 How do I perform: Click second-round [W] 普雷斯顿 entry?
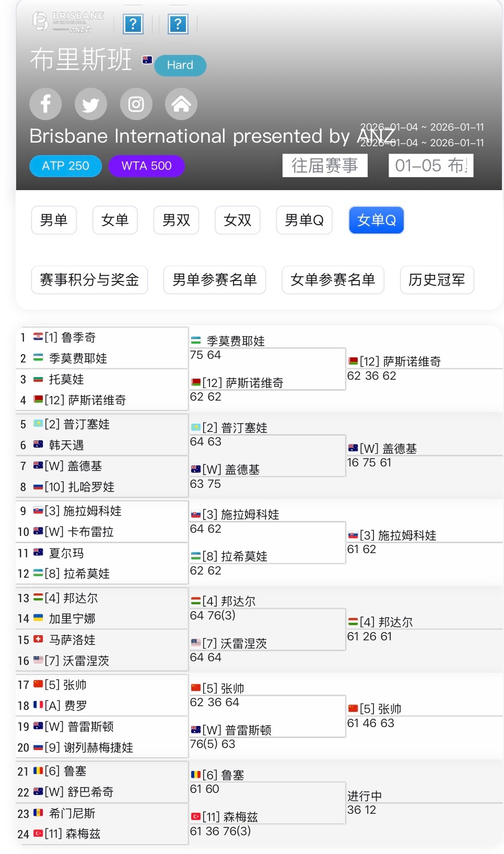pyautogui.click(x=237, y=730)
